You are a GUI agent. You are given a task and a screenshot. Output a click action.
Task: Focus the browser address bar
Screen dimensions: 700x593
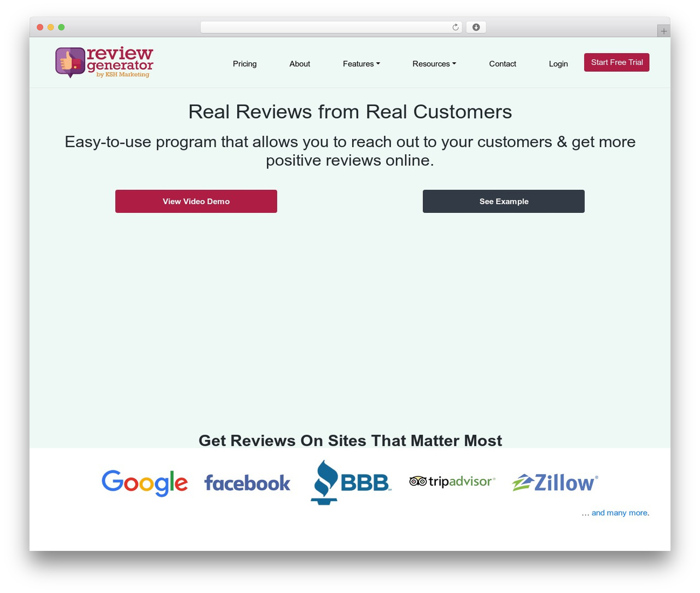[x=331, y=27]
